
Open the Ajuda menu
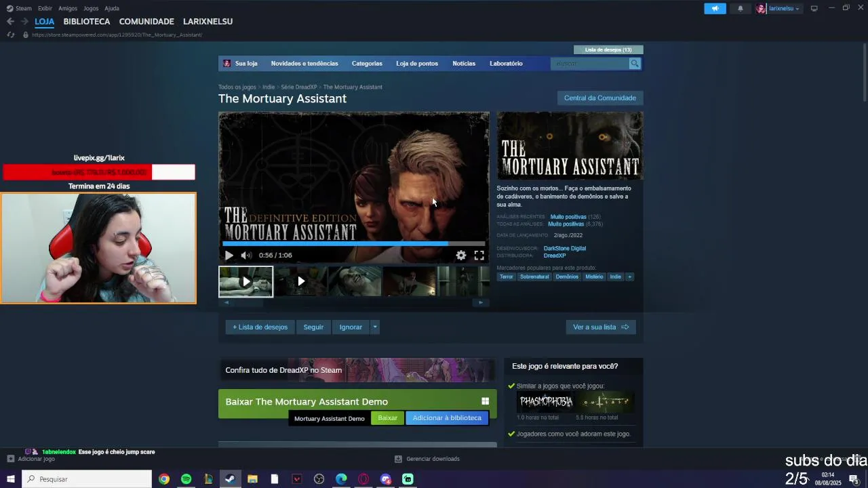click(x=112, y=8)
